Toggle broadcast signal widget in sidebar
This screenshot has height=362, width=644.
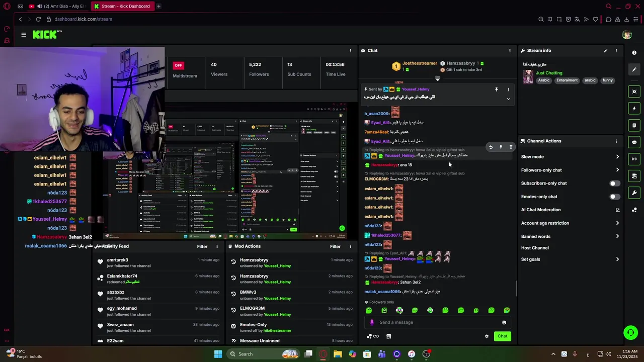pos(634,159)
